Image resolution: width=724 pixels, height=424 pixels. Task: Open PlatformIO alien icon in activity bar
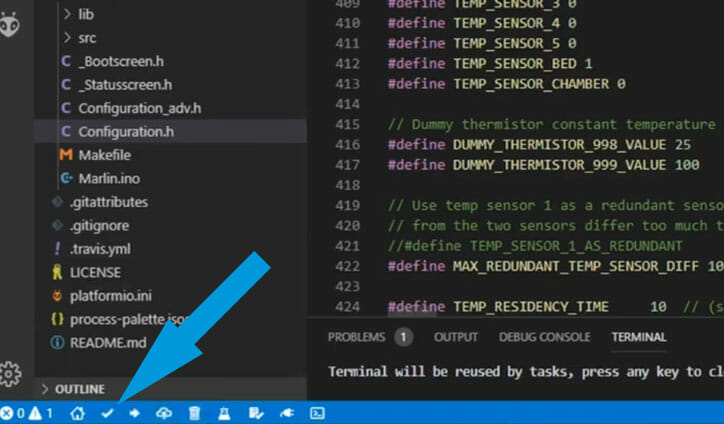click(10, 24)
